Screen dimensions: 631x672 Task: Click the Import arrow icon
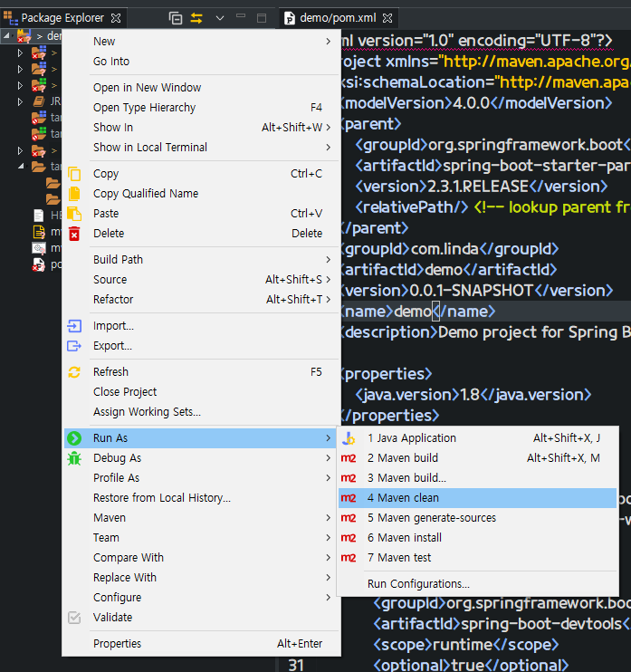coord(74,326)
